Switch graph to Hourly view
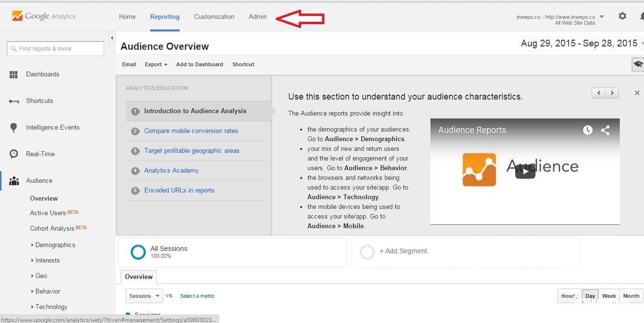Viewport: 644px width, 323px height. 570,296
